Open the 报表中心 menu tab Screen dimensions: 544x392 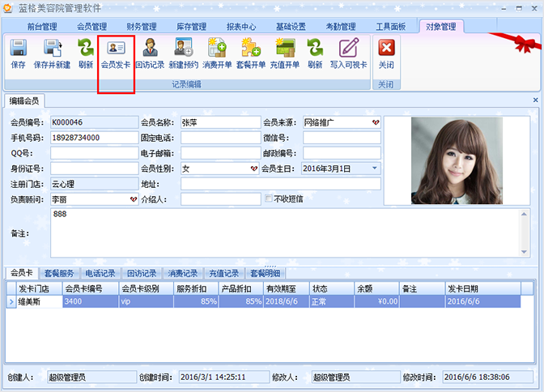(242, 27)
